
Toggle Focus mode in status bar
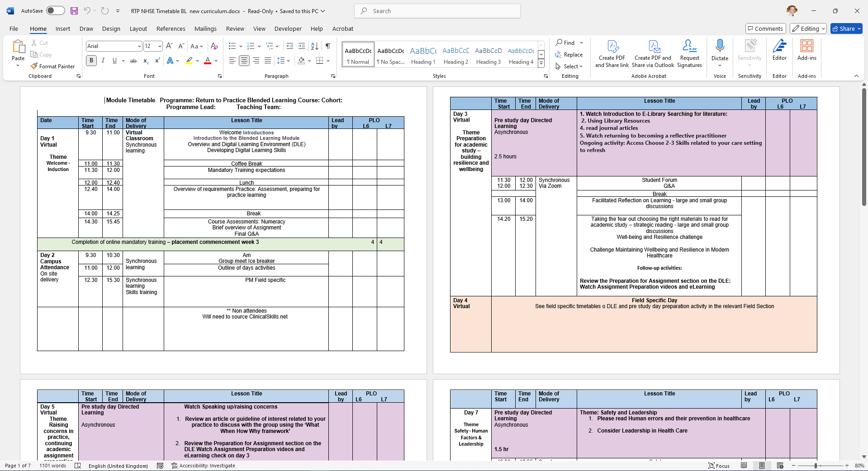[x=719, y=466]
